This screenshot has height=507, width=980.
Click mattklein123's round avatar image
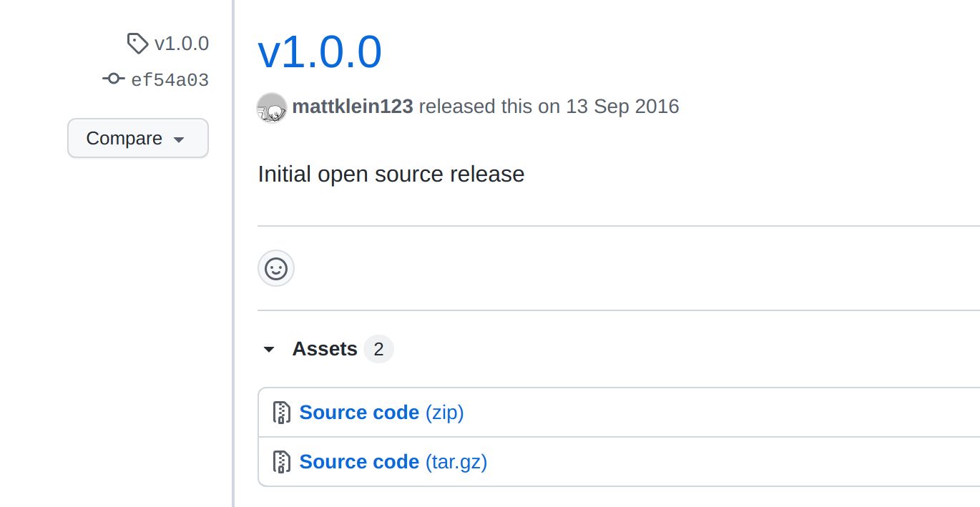point(272,107)
